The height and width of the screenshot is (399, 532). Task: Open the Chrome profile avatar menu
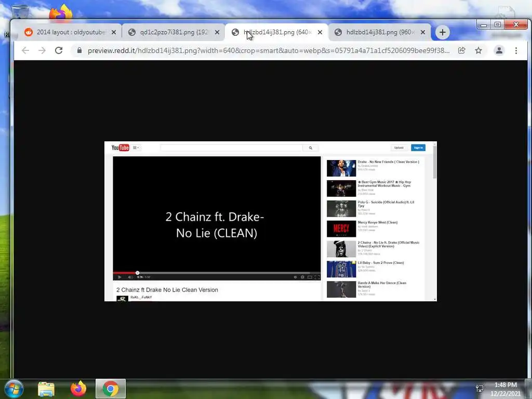point(499,50)
